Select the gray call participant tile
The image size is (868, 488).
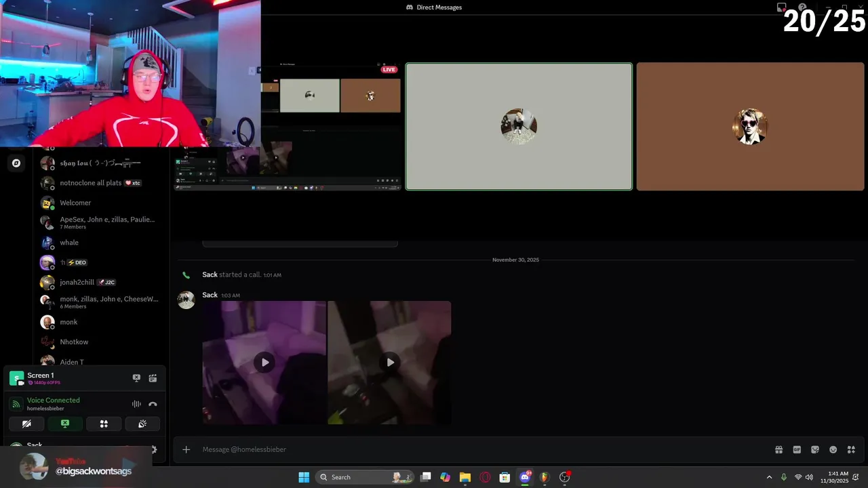pyautogui.click(x=519, y=127)
